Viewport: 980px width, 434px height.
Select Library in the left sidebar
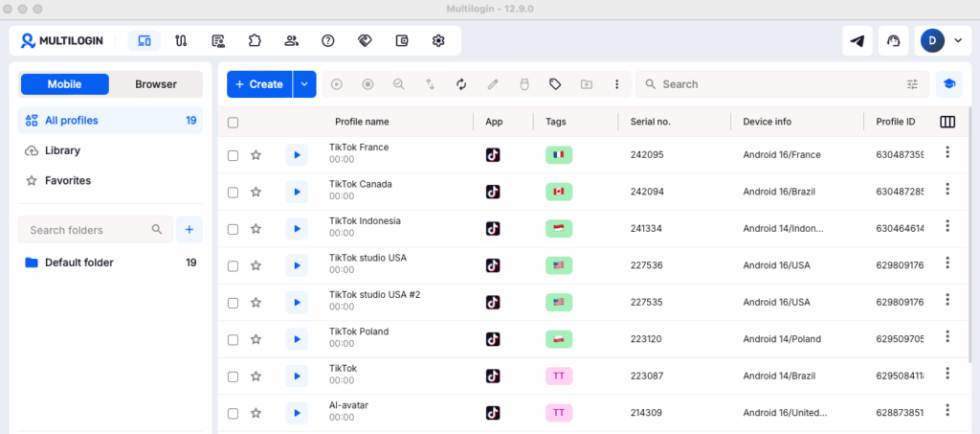pyautogui.click(x=62, y=150)
